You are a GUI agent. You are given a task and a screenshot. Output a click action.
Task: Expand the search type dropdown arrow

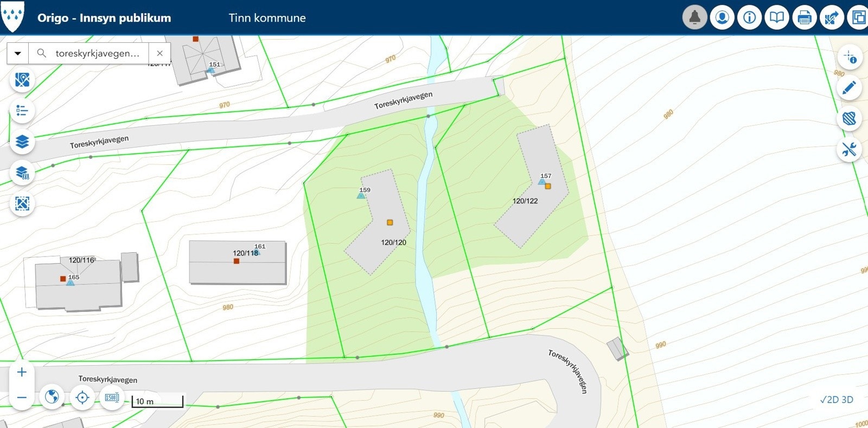click(x=18, y=53)
